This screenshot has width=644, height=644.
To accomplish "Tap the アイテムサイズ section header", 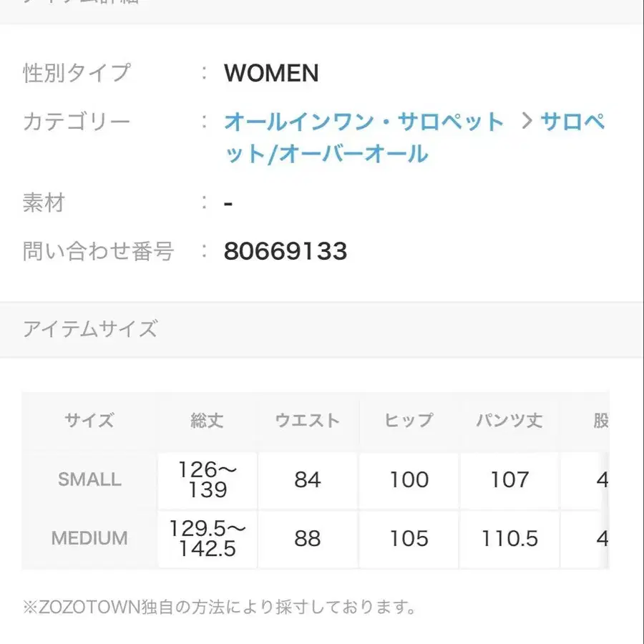I will coord(90,329).
